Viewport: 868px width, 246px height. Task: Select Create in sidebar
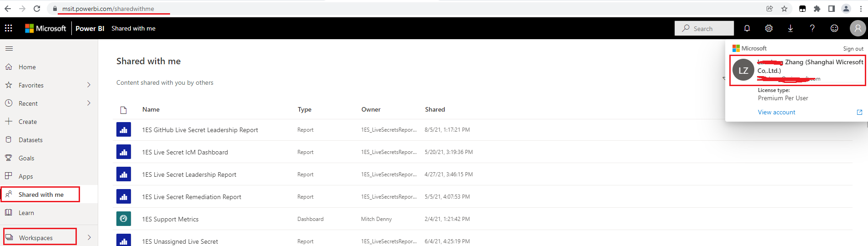tap(49, 122)
